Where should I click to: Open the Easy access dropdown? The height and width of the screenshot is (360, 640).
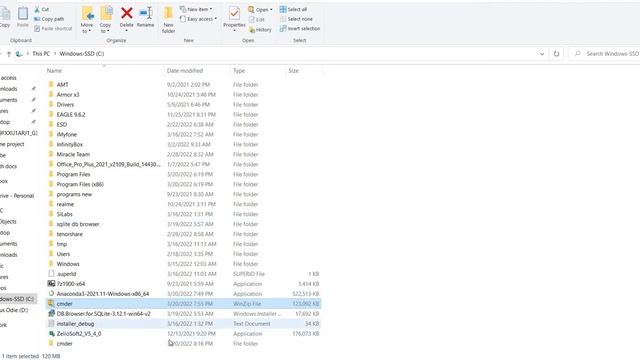click(198, 19)
